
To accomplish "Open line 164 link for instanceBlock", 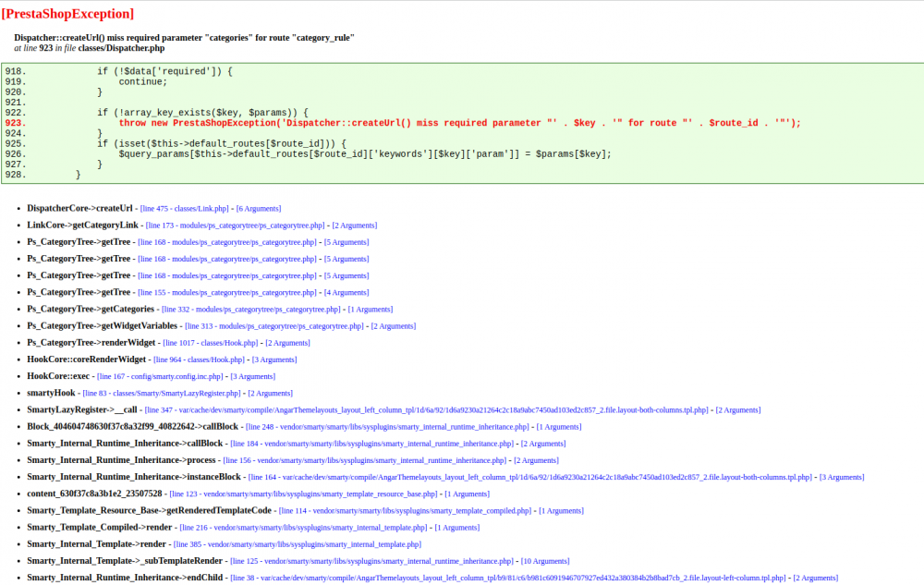I will (x=530, y=477).
